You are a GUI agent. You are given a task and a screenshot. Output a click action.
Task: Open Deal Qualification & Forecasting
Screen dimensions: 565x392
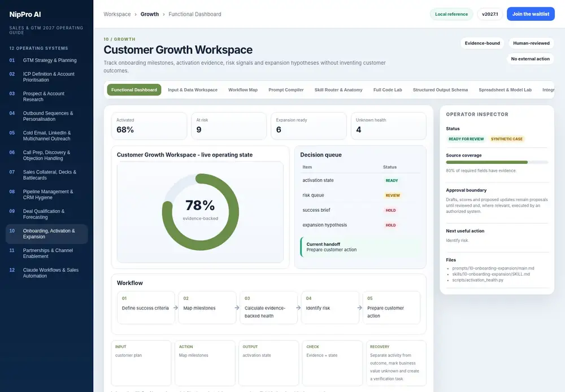[46, 214]
